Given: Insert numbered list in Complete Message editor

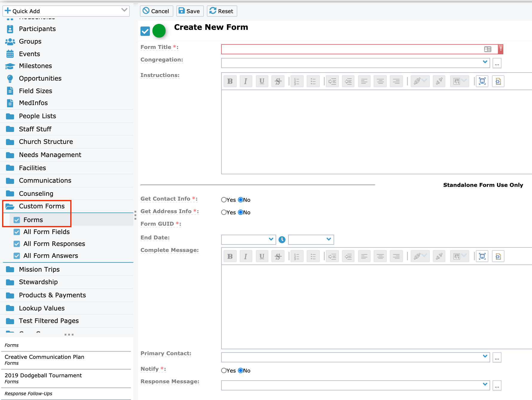Looking at the screenshot, I should pos(297,256).
